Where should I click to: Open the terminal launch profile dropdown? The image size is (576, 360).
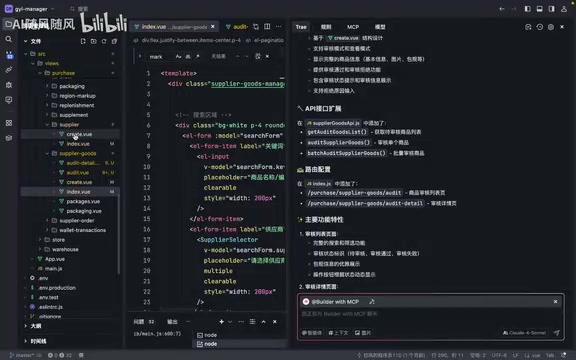click(x=230, y=322)
